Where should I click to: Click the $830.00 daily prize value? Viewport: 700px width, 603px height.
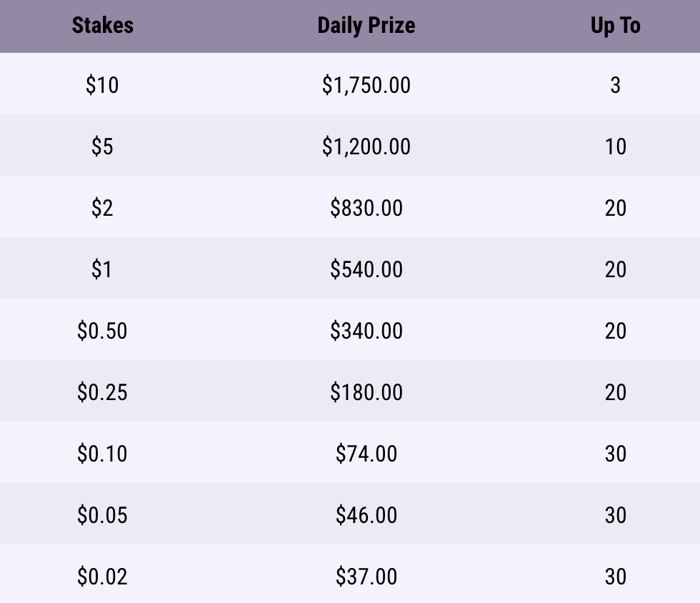click(366, 208)
